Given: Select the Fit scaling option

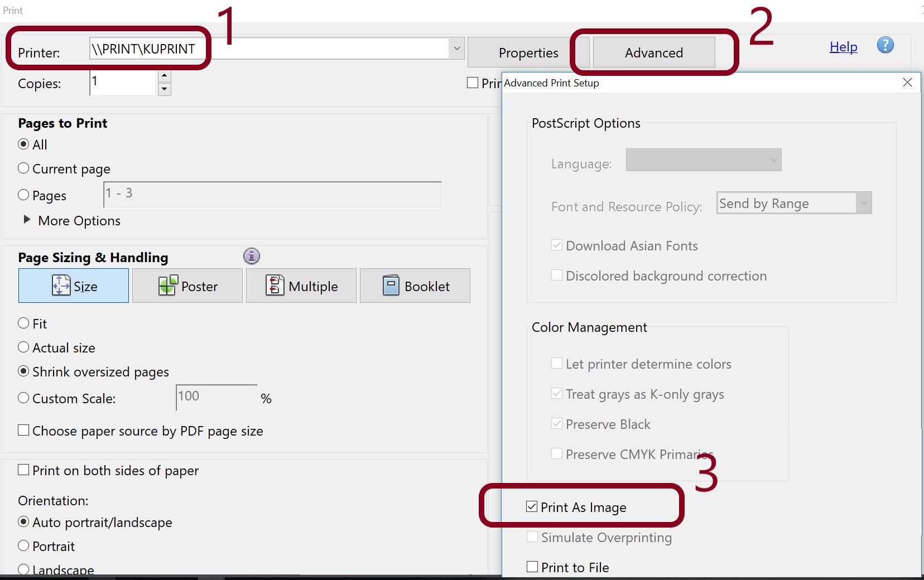Looking at the screenshot, I should [23, 322].
